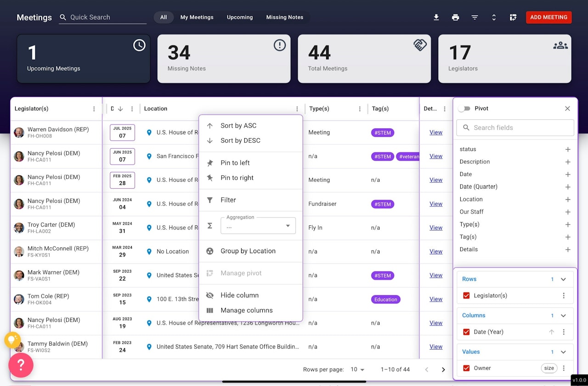This screenshot has width=588, height=386.
Task: Open the Rows per page dropdown
Action: [357, 369]
